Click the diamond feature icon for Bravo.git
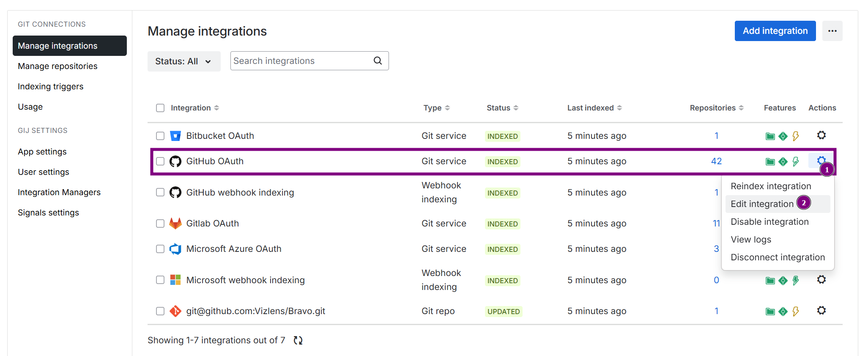 783,312
